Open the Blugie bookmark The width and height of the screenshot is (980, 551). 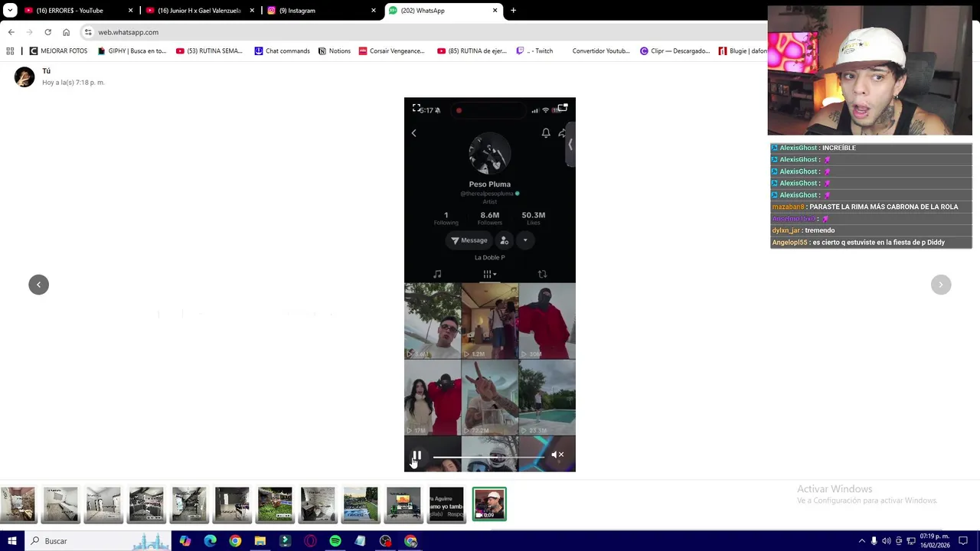[x=742, y=51]
